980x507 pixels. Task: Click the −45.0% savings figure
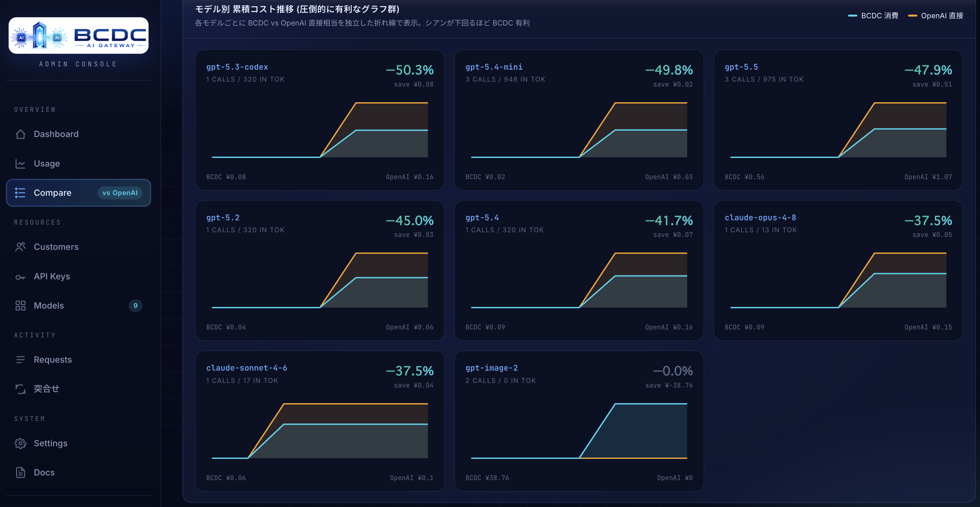[410, 221]
